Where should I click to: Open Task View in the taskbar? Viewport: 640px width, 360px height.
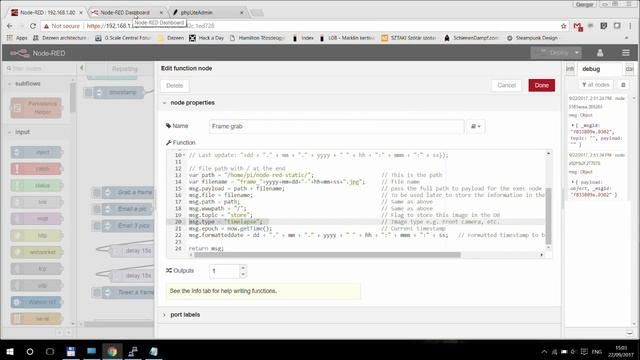click(50, 351)
